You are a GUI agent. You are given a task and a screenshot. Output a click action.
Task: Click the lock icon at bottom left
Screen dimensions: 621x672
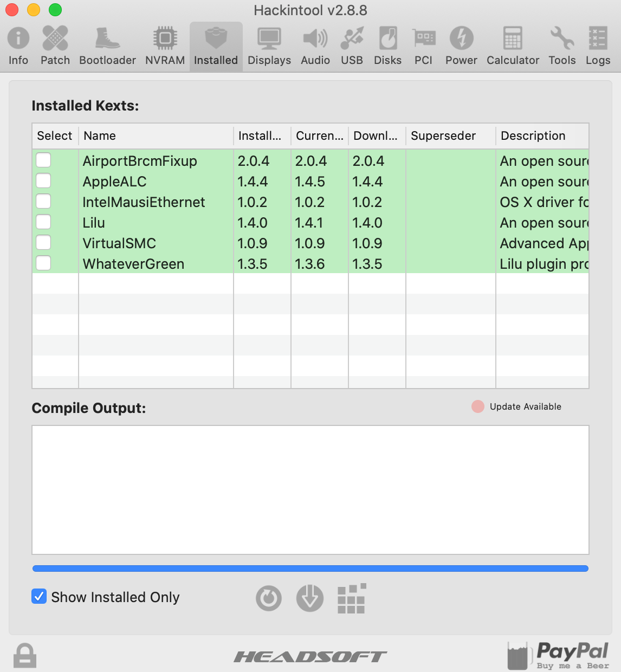[25, 655]
